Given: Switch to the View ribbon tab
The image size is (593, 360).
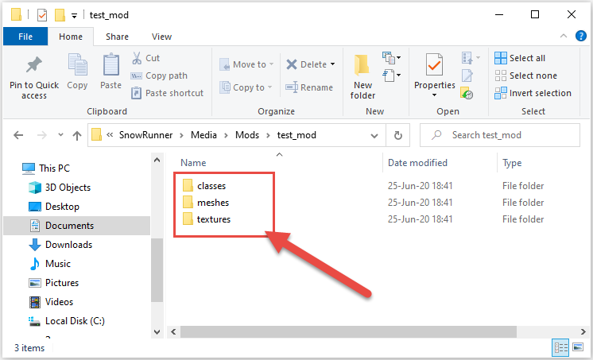Looking at the screenshot, I should coord(161,37).
